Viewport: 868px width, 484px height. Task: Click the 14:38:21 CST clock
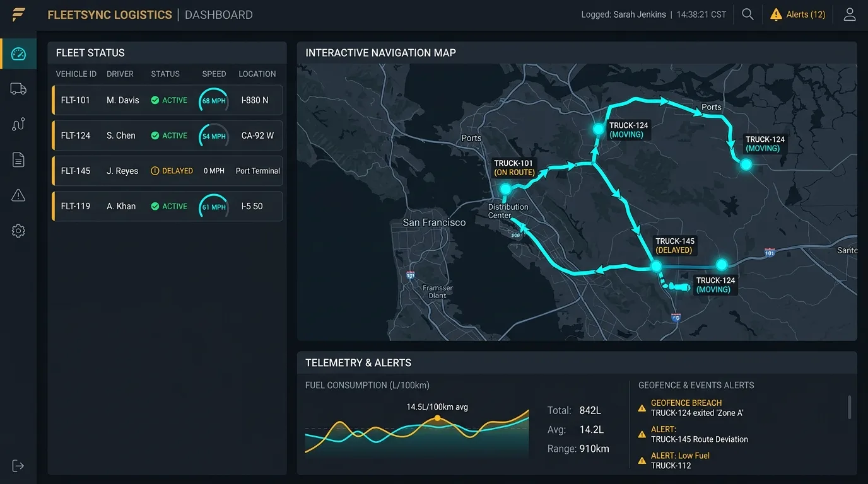(701, 14)
